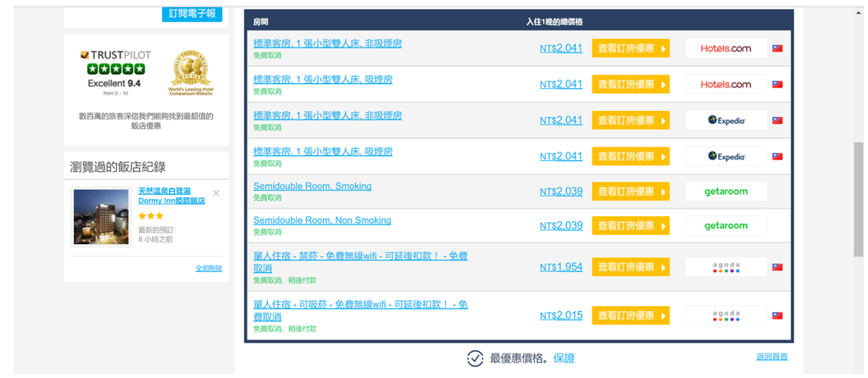Click the Taiwan flag beside the second Expedia row
868x378 pixels.
click(777, 156)
